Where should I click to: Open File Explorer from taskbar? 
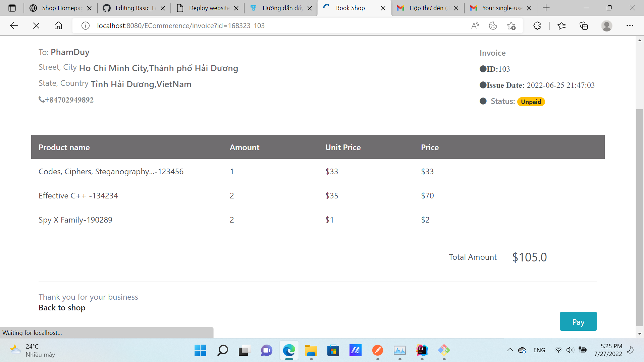(x=311, y=350)
